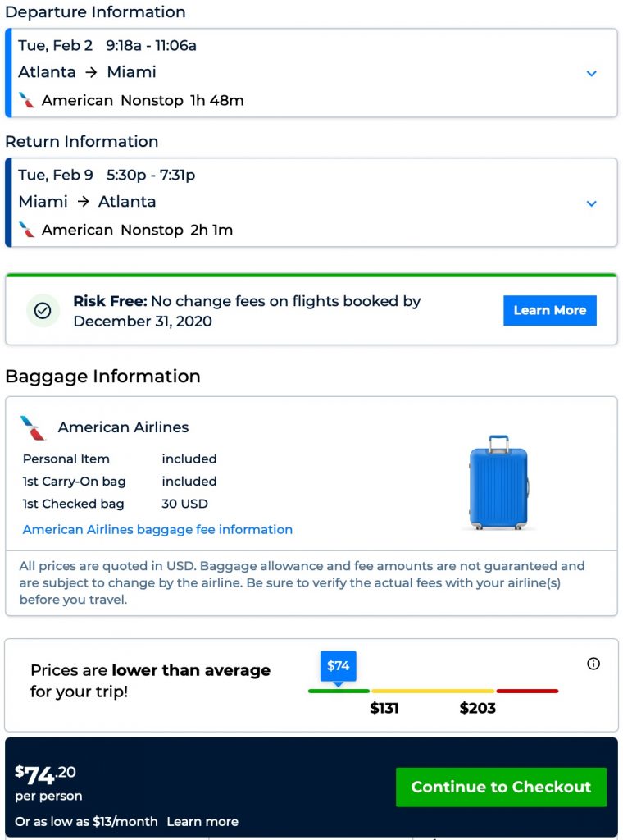Open the monthly payment Learn more link

pyautogui.click(x=202, y=821)
